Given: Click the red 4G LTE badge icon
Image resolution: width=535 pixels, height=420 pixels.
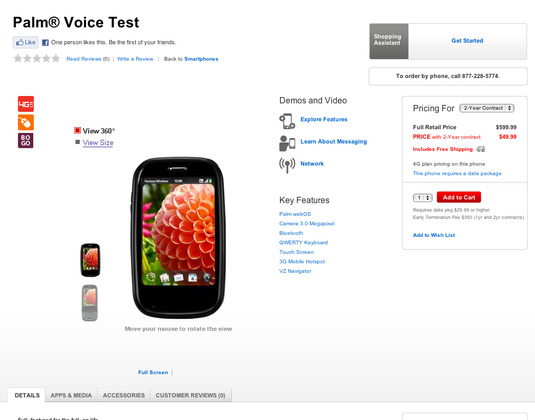Looking at the screenshot, I should coord(26,104).
